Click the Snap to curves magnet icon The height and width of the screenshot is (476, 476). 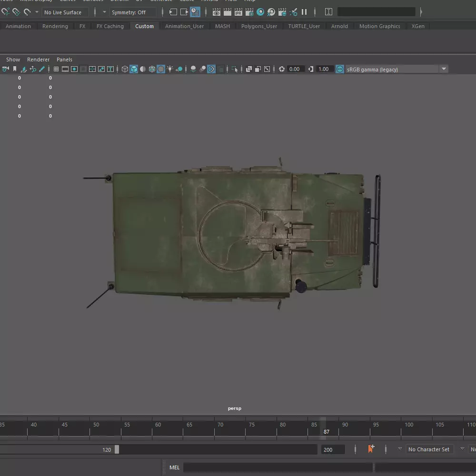[x=16, y=12]
